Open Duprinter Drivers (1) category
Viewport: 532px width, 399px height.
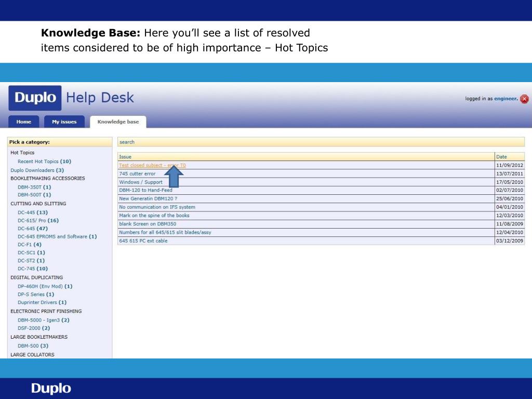pyautogui.click(x=42, y=302)
